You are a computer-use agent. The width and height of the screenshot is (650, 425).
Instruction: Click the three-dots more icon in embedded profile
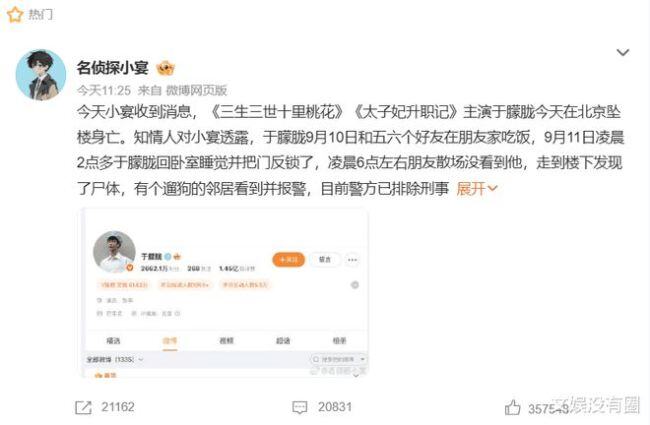coord(352,260)
